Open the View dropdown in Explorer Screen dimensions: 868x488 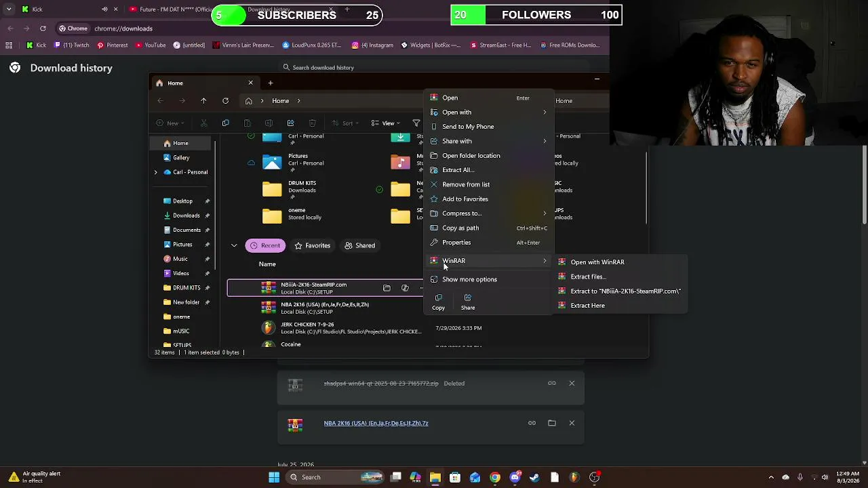coord(384,123)
